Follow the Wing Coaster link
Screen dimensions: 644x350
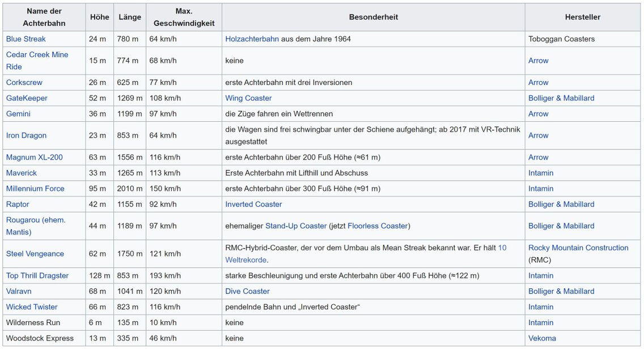click(x=248, y=98)
